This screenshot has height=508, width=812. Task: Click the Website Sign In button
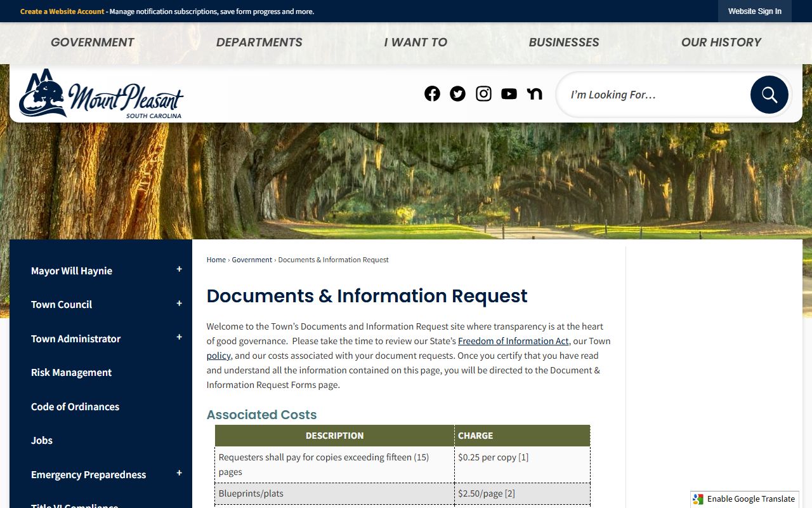[x=754, y=11]
